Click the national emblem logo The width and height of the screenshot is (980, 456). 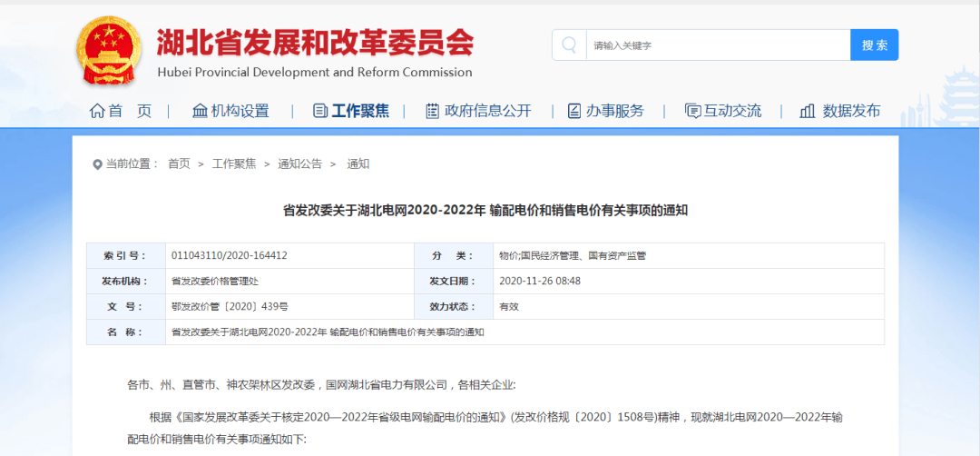109,51
